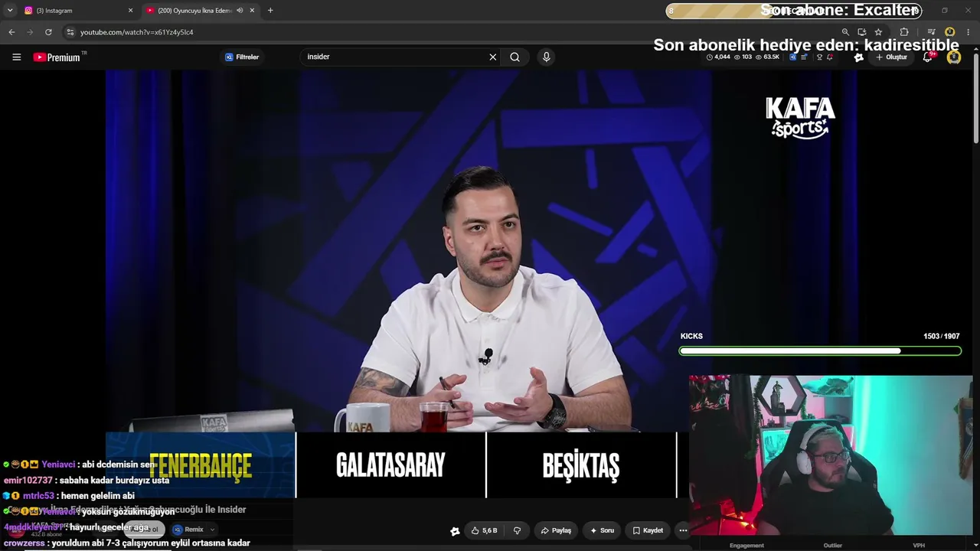Click chat username 'emir102737'

[x=28, y=481]
